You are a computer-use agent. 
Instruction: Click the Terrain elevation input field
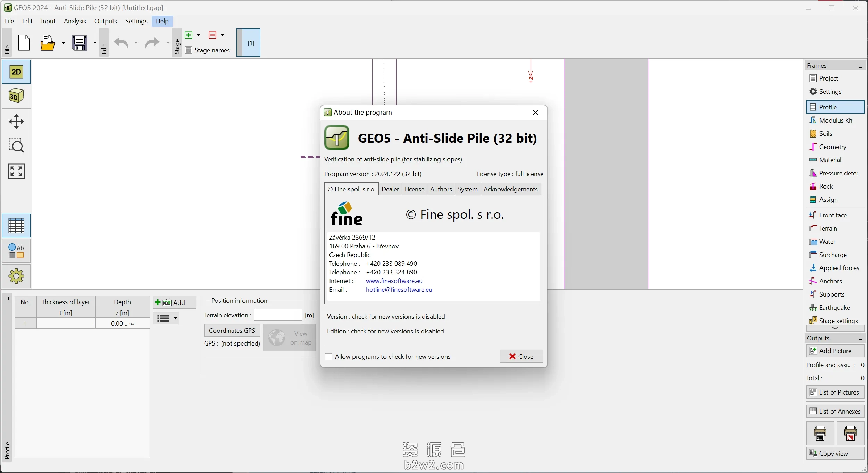point(278,315)
